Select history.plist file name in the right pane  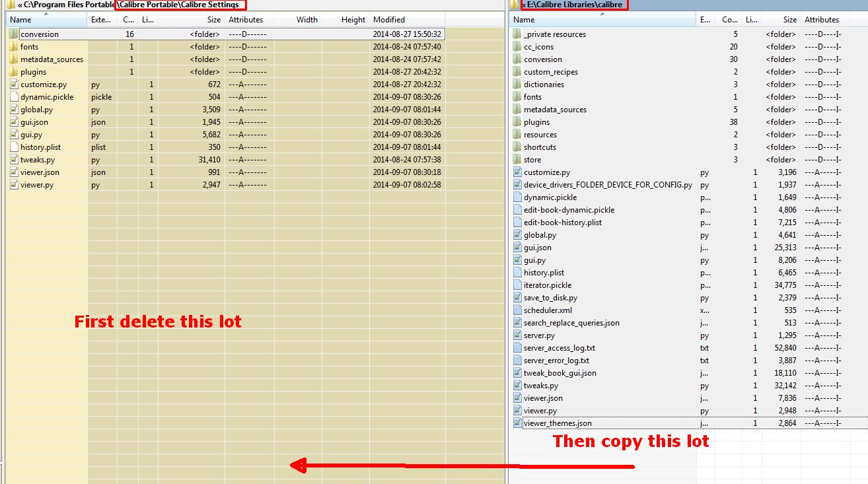point(544,273)
